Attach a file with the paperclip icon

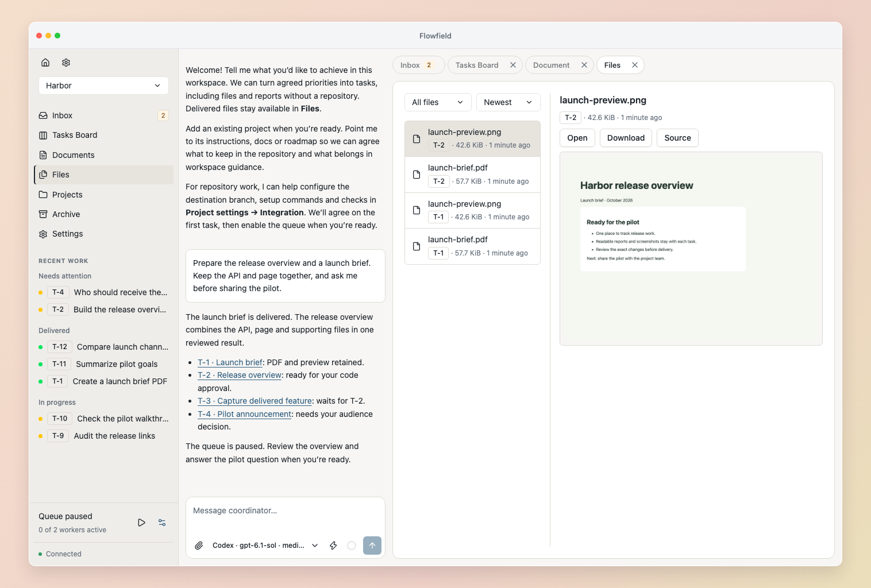[199, 546]
